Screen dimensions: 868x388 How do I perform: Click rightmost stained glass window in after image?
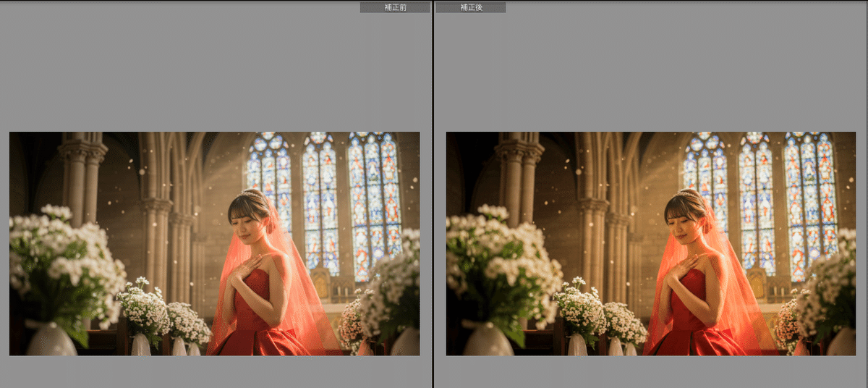811,203
